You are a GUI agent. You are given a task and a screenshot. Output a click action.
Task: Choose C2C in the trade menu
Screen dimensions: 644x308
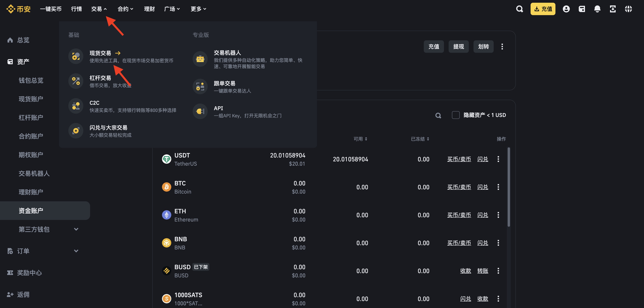[95, 103]
